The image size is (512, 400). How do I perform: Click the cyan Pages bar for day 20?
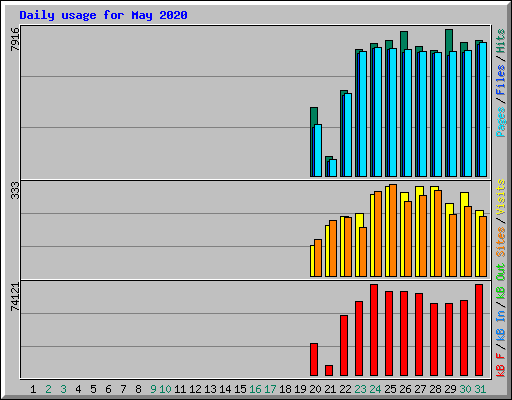click(x=318, y=151)
